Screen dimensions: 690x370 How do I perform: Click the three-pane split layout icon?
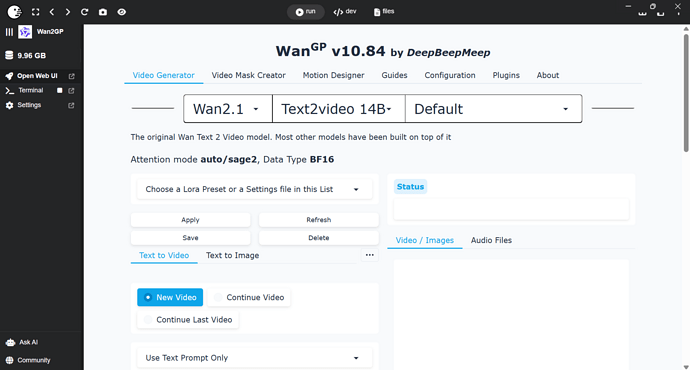pos(642,14)
